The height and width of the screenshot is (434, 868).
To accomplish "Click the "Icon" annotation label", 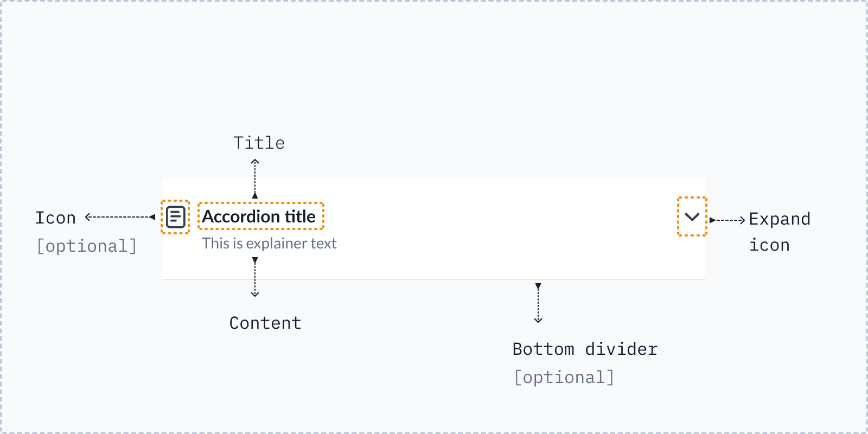I will click(x=55, y=218).
